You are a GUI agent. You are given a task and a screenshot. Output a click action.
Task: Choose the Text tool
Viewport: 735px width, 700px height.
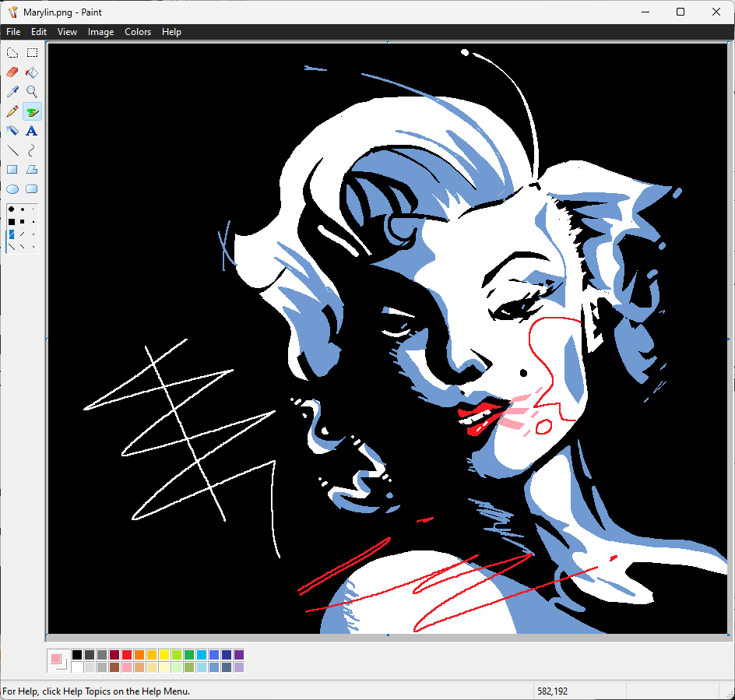click(32, 131)
